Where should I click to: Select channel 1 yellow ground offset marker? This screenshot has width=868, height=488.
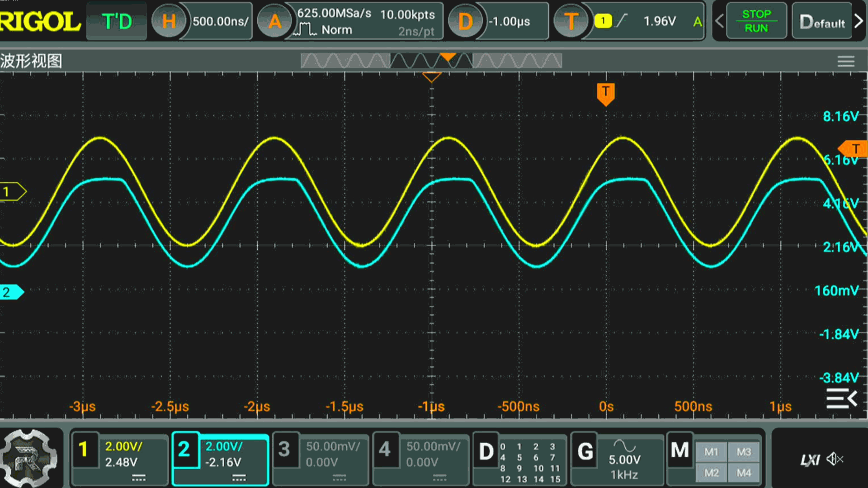coord(13,192)
